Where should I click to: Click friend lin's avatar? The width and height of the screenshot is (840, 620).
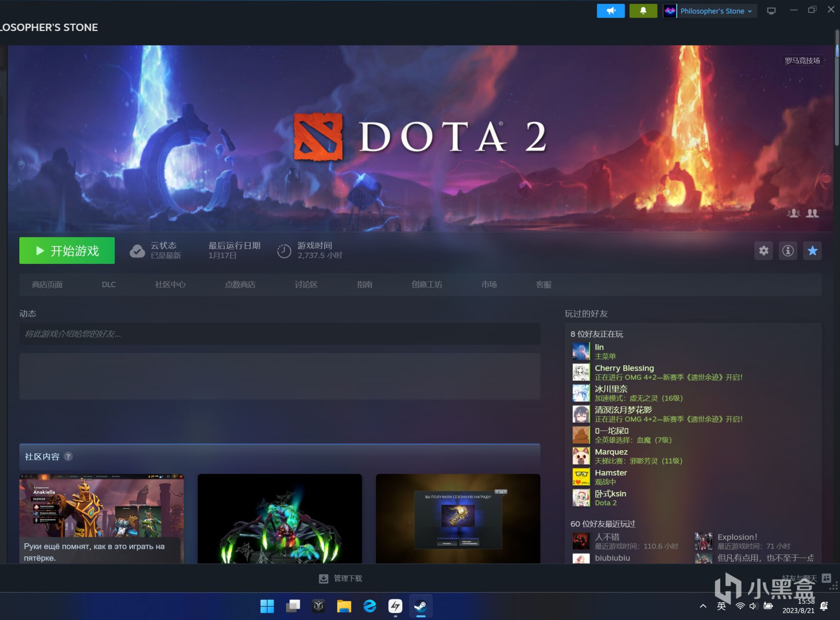point(581,351)
